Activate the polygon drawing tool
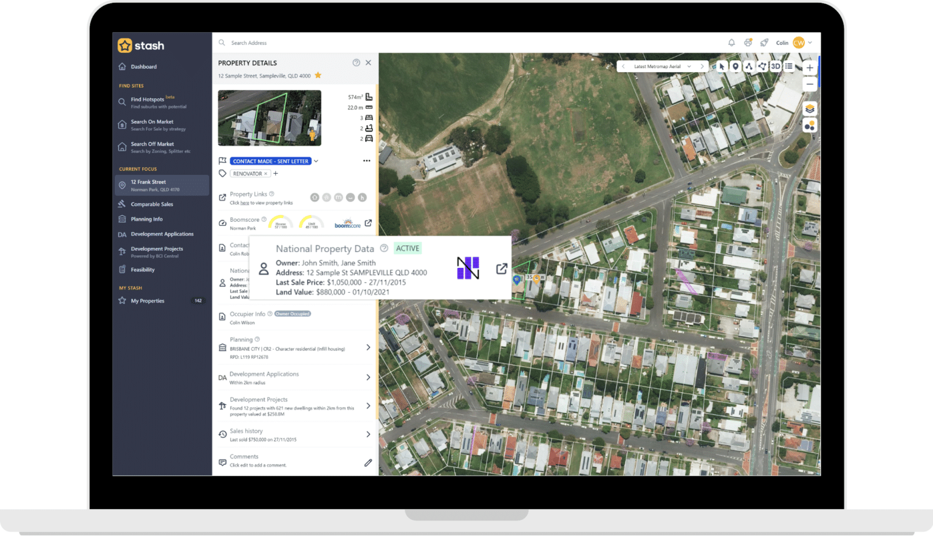The width and height of the screenshot is (933, 560). pos(762,66)
